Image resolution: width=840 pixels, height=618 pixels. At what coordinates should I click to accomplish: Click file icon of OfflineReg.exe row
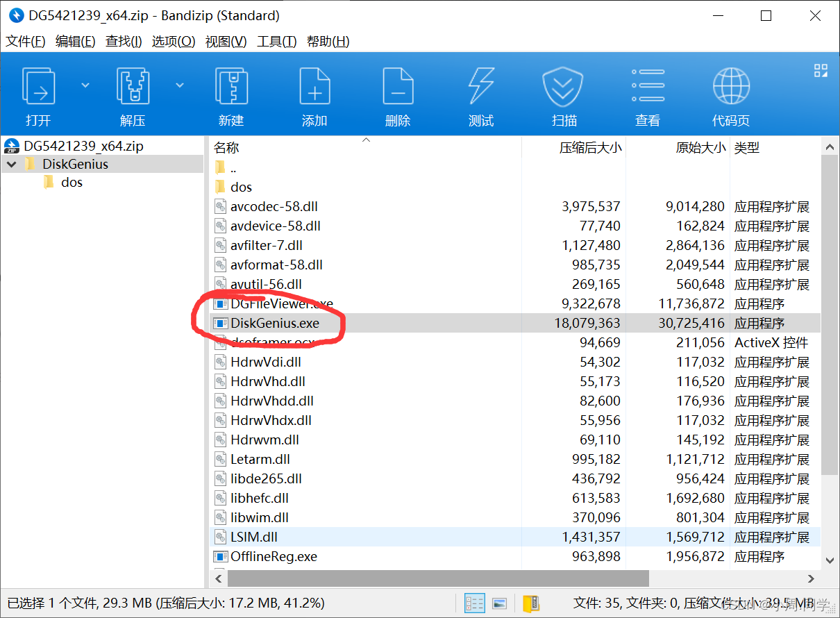pyautogui.click(x=220, y=556)
